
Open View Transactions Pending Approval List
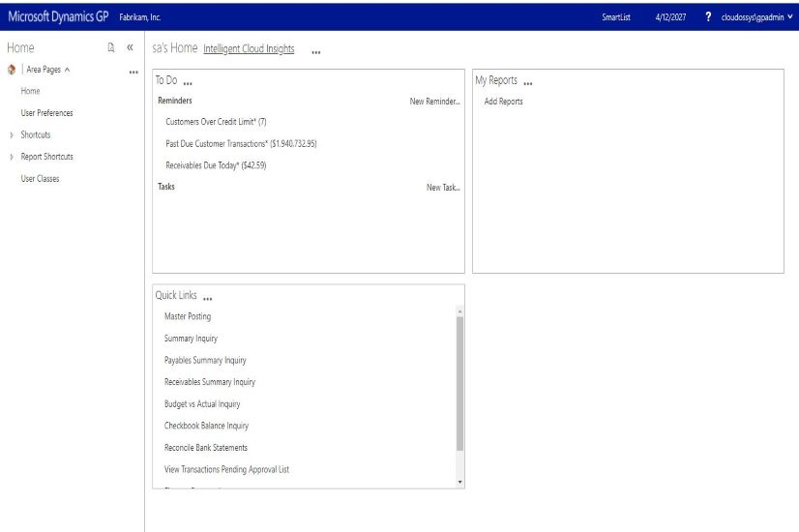(226, 470)
